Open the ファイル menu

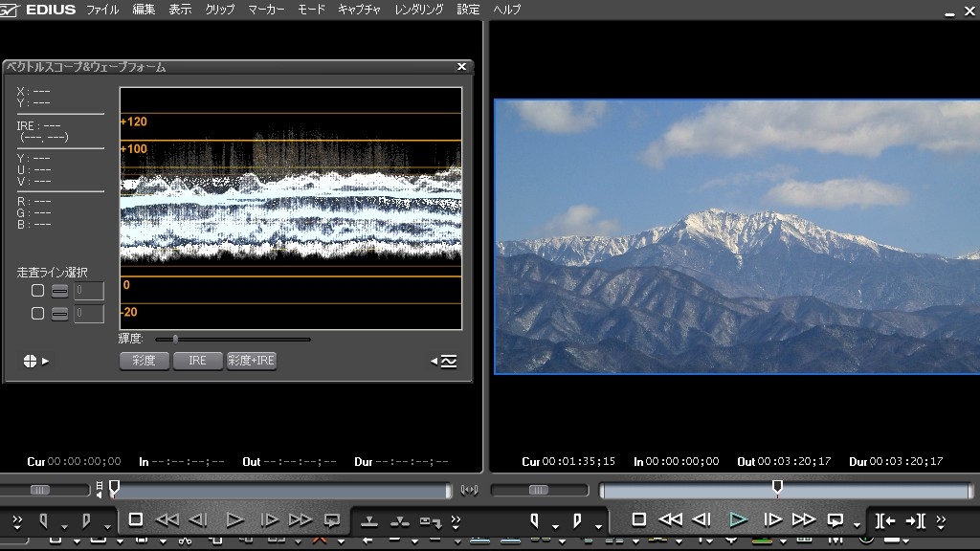102,10
